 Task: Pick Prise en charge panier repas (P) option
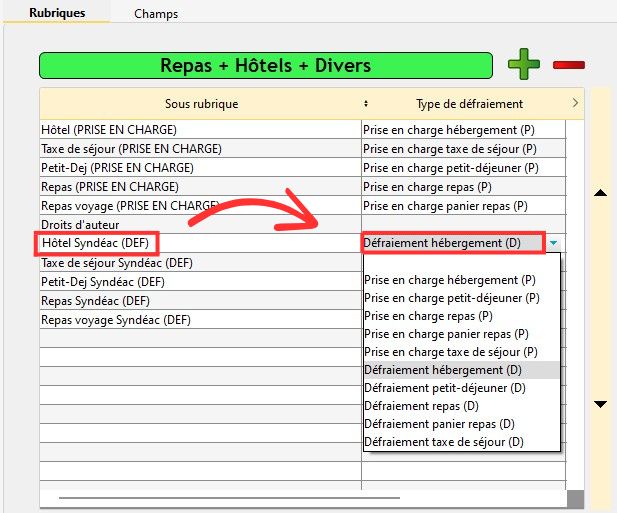(446, 334)
